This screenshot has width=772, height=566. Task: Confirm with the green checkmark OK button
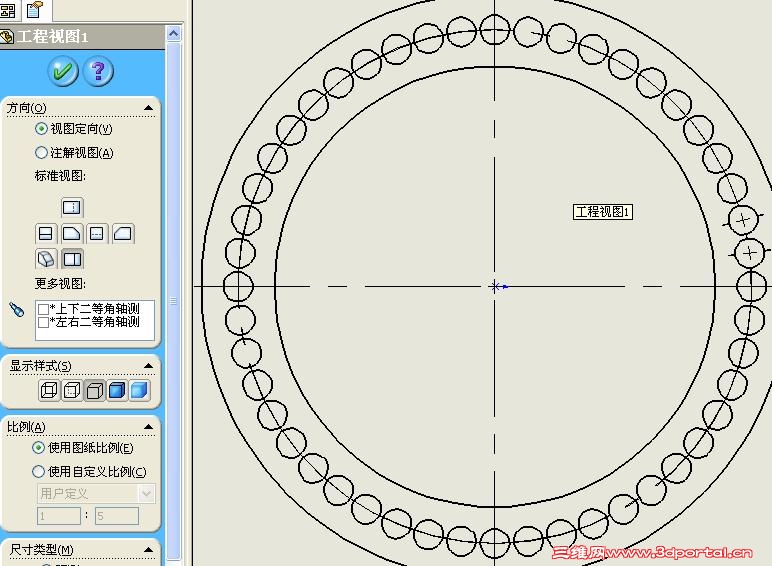tap(63, 71)
